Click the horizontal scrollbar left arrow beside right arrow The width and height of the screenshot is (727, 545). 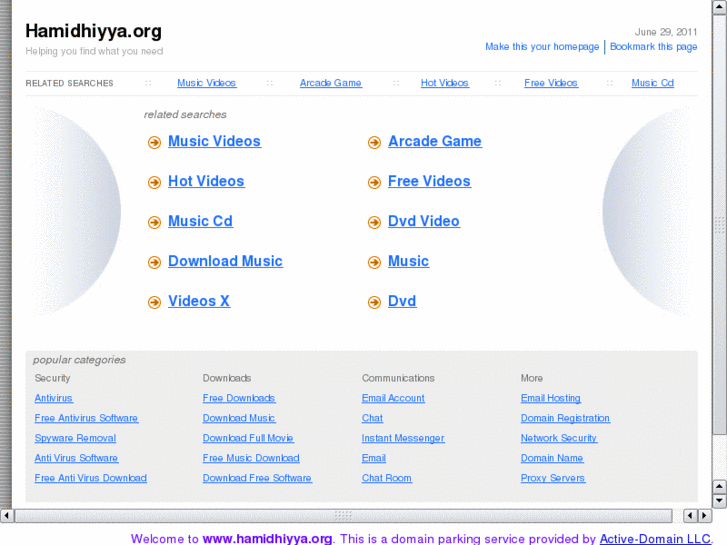click(690, 515)
